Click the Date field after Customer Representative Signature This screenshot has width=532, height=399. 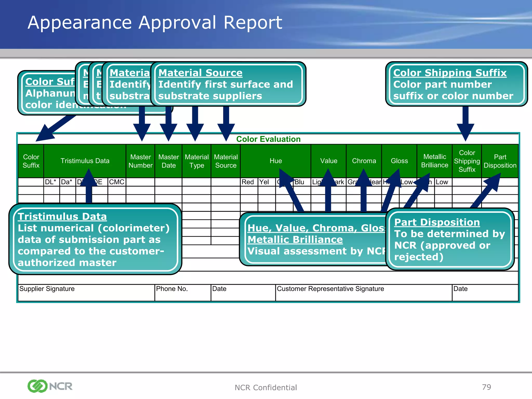(485, 293)
